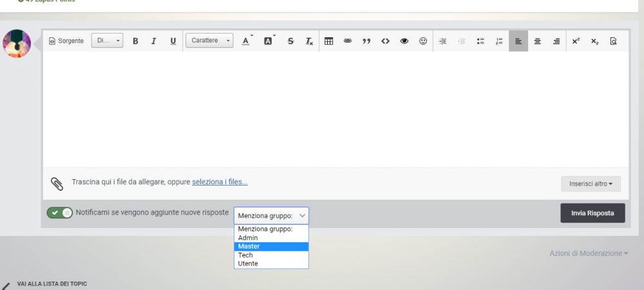This screenshot has height=290, width=644.
Task: Click the insert link icon
Action: click(348, 41)
